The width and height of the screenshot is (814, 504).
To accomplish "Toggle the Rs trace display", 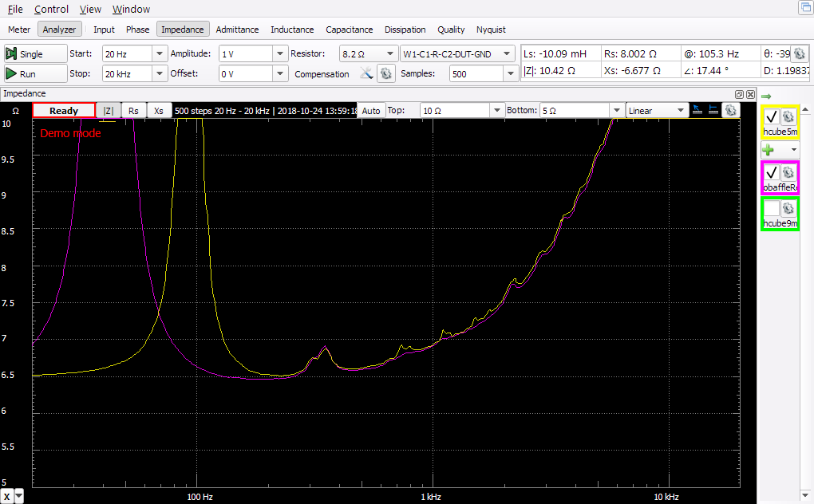I will [133, 111].
